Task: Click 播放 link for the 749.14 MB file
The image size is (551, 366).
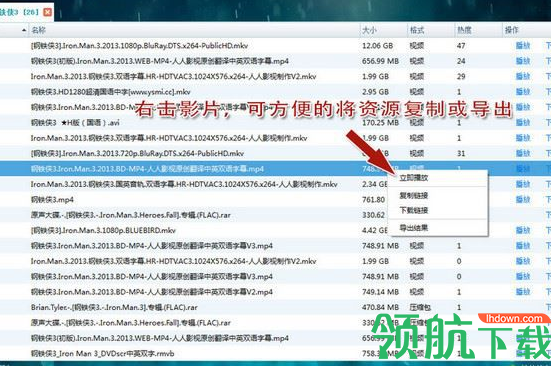Action: tap(523, 292)
